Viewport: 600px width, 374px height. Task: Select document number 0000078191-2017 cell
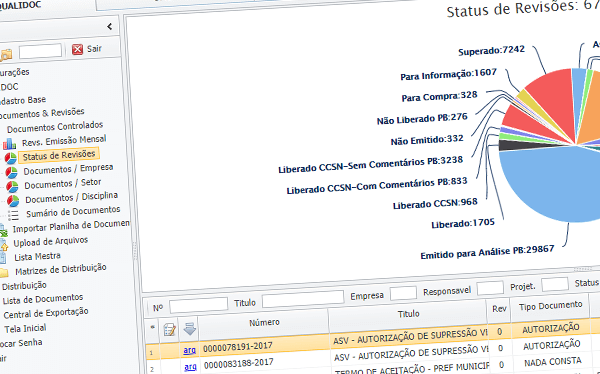238,347
